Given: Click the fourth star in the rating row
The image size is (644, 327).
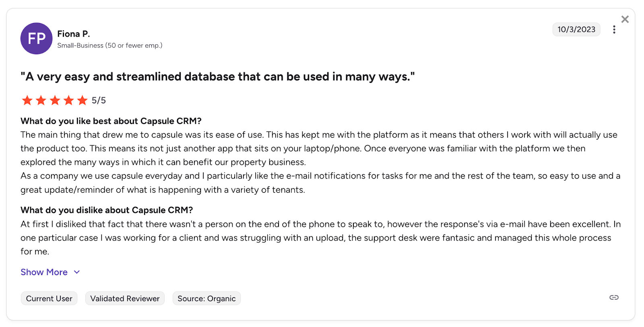Looking at the screenshot, I should click(x=68, y=100).
